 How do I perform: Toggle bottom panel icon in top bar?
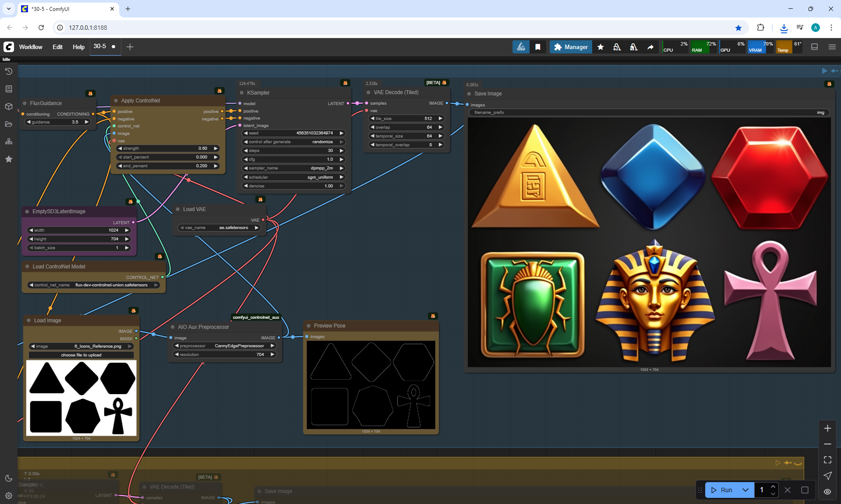[x=814, y=47]
